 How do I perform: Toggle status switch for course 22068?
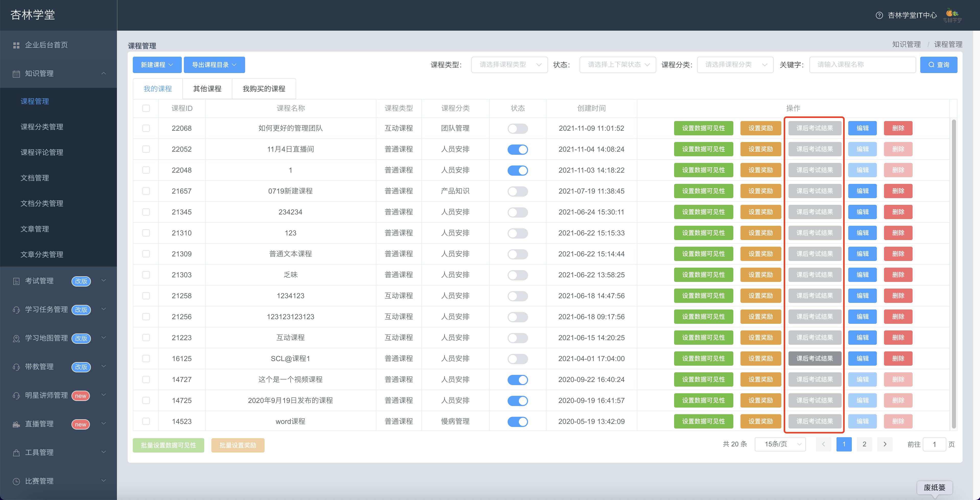pyautogui.click(x=517, y=129)
